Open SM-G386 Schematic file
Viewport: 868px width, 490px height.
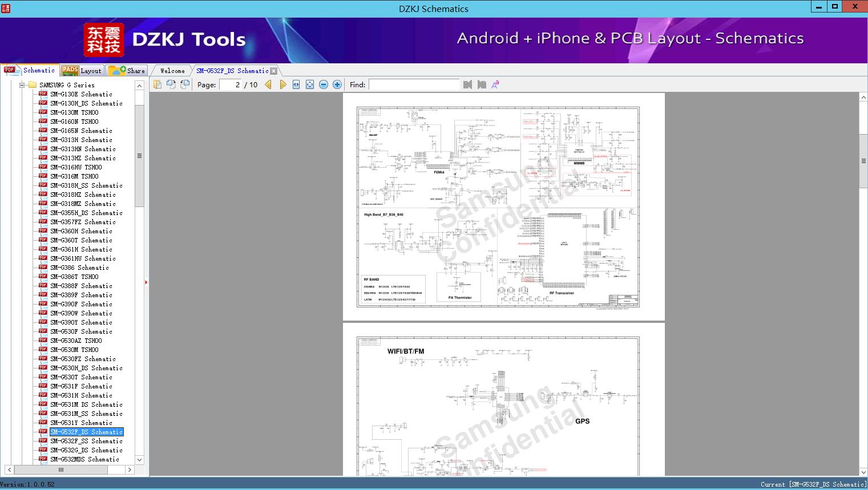(x=79, y=268)
